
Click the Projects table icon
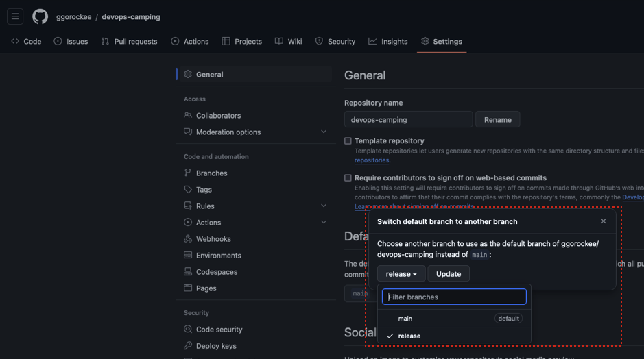tap(226, 41)
